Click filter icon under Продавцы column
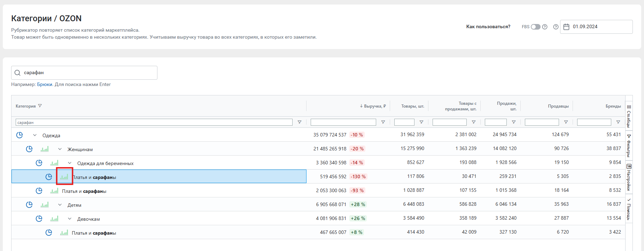The width and height of the screenshot is (644, 251). pos(566,122)
